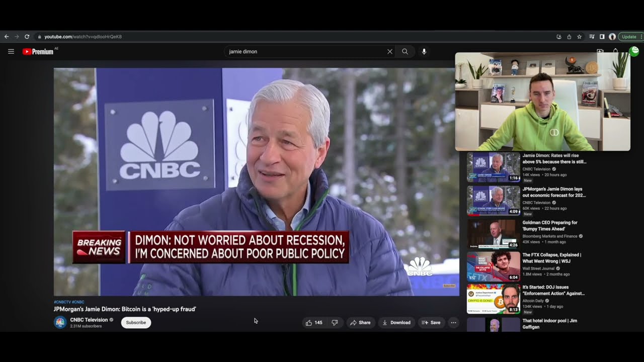Click the browser share page icon

pos(569,37)
